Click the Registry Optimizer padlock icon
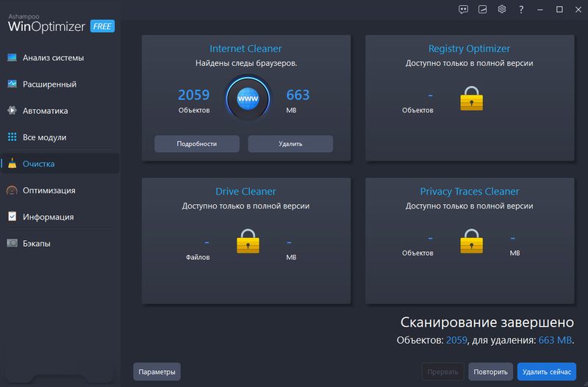588x387 pixels. (471, 98)
